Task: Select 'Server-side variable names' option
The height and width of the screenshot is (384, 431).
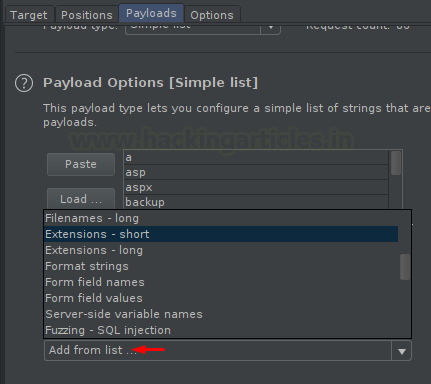Action: click(x=221, y=314)
